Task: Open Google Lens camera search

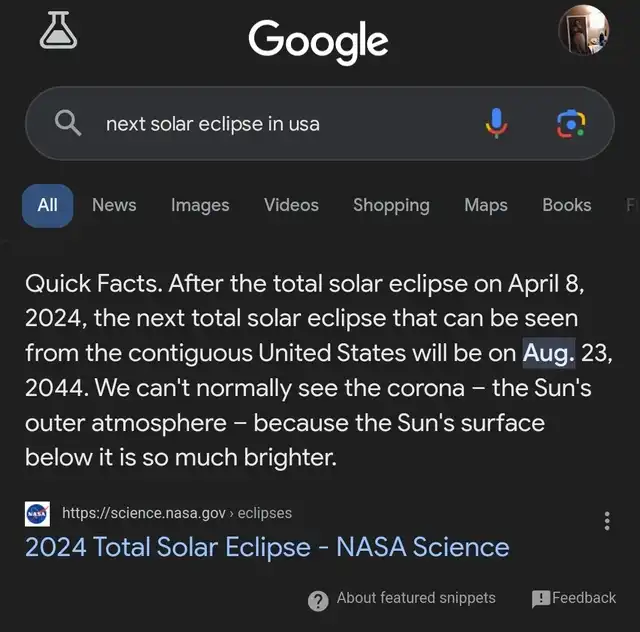Action: click(x=570, y=123)
